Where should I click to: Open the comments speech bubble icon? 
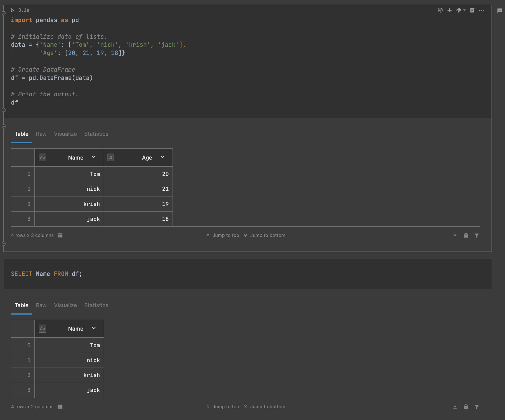[x=500, y=11]
